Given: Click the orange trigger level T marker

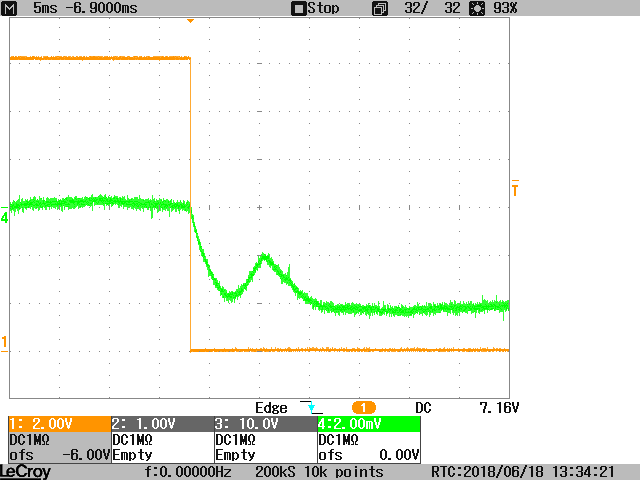Looking at the screenshot, I should point(515,188).
